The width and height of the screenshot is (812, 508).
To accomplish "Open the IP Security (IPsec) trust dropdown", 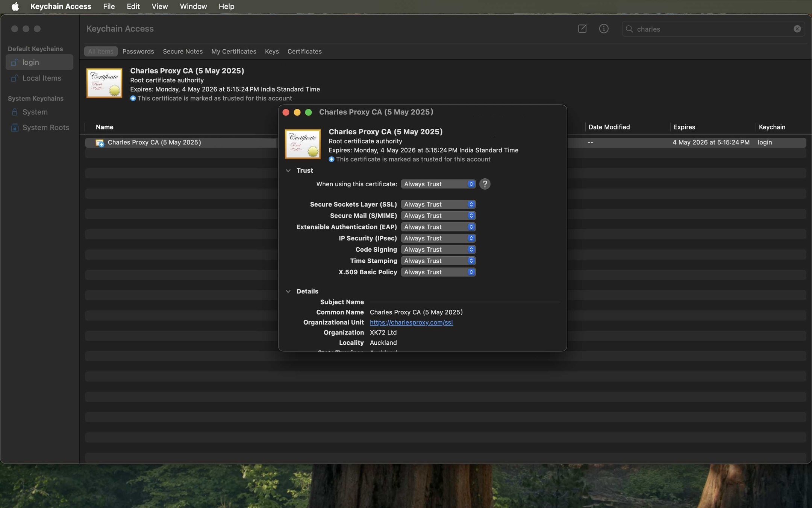I will pos(438,238).
